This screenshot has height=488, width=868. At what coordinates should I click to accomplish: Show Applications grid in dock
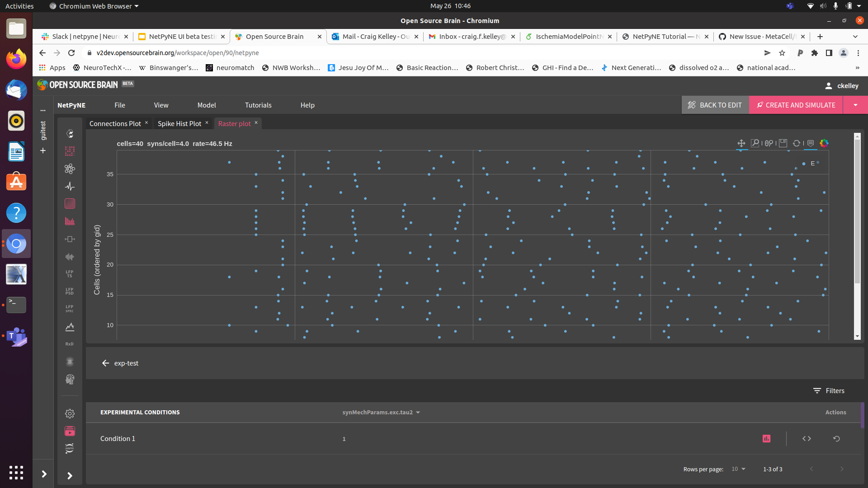(x=16, y=473)
